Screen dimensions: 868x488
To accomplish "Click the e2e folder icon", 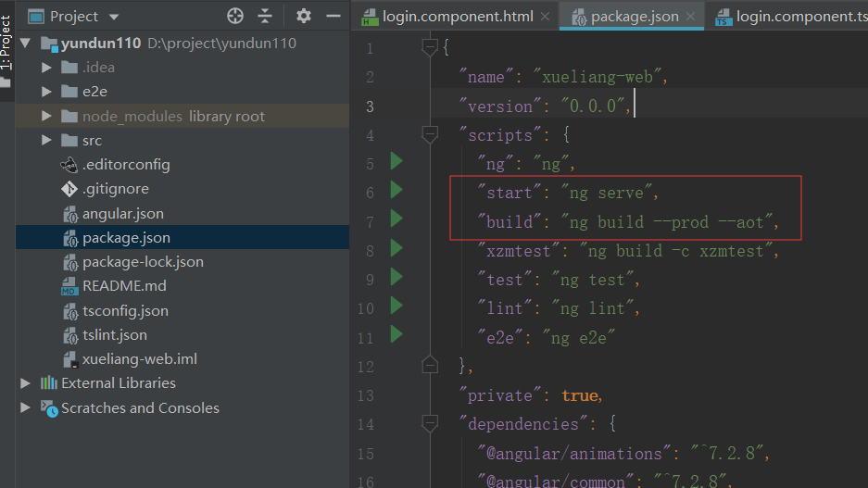I will 69,92.
